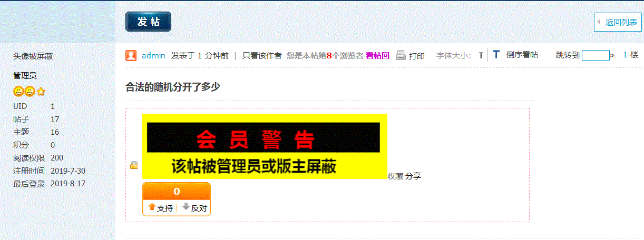Click the » jump arrow next to floor input
Screen dimensions: 644x240
coord(612,55)
